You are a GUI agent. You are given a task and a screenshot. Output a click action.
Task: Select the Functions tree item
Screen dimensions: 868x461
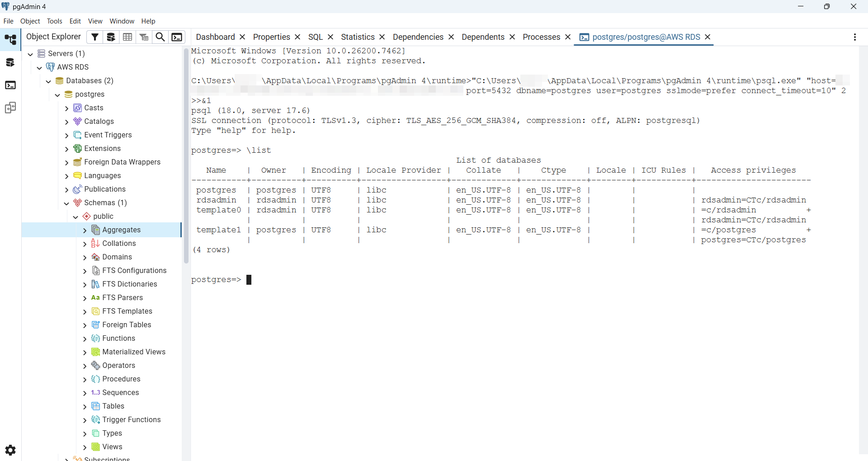click(x=118, y=339)
